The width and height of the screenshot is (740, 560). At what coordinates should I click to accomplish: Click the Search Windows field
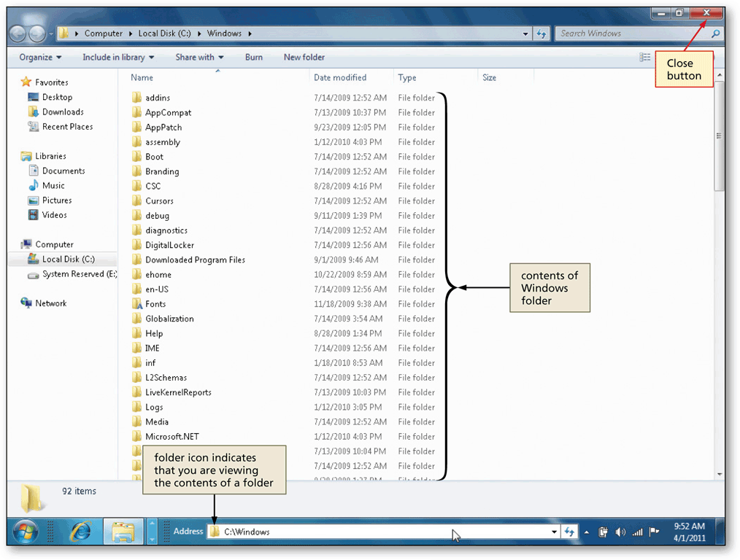click(633, 34)
